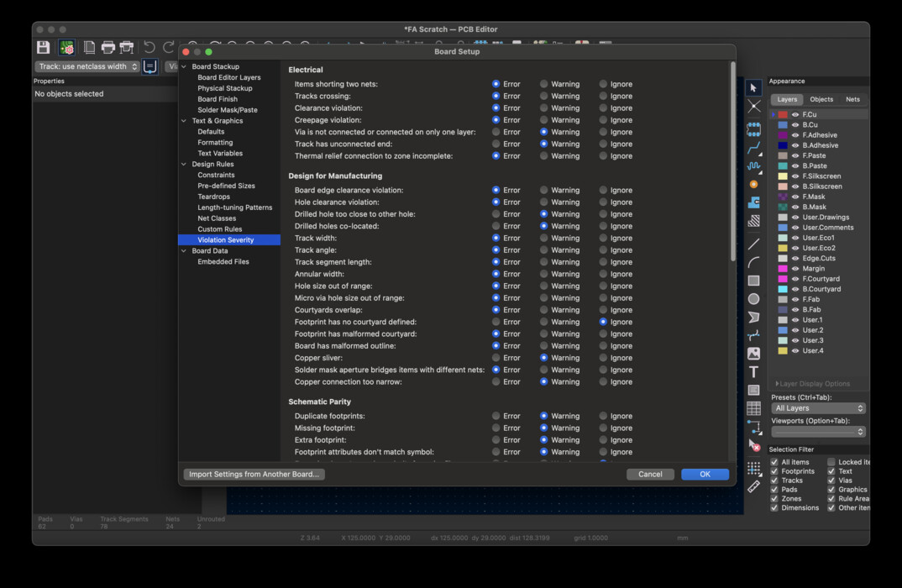Switch to the Objects tab in Appearance
This screenshot has height=588, width=902.
pos(821,99)
